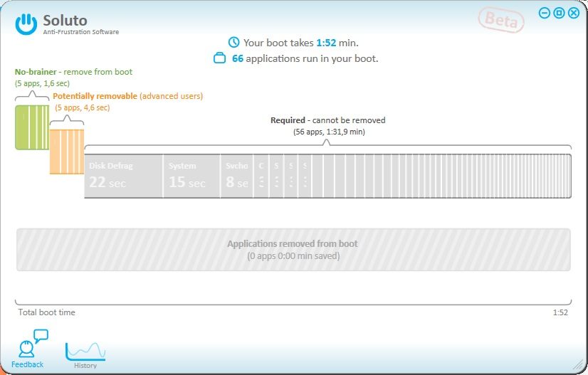Click the clock icon beside boot time
Image resolution: width=588 pixels, height=375 pixels.
click(x=233, y=43)
